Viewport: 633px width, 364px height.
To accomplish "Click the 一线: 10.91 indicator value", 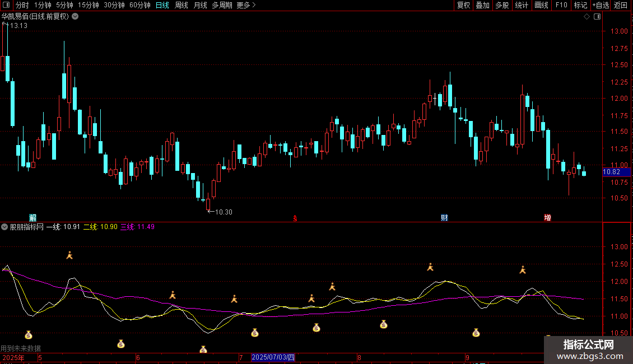I will 63,227.
